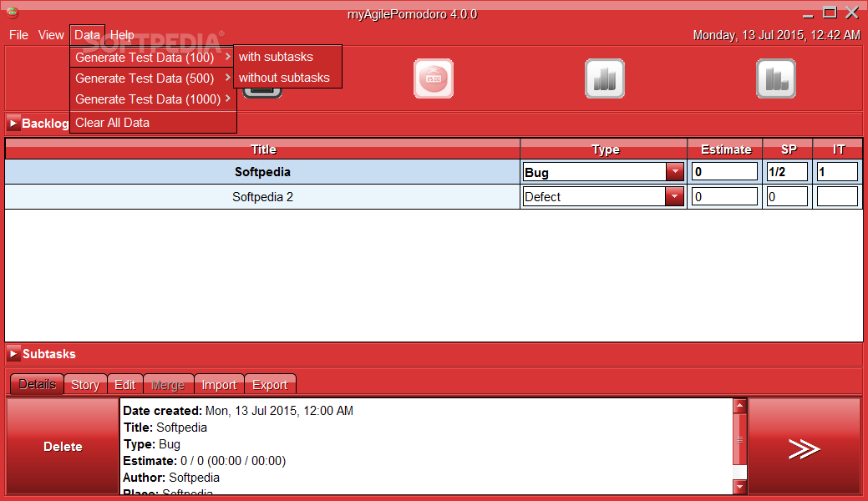
Task: Choose 'without subtasks' option
Action: pyautogui.click(x=287, y=78)
